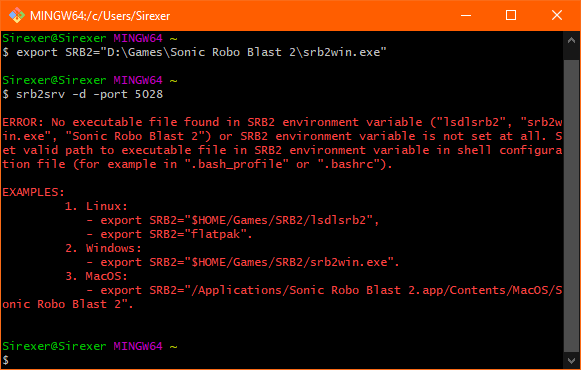
Task: Click the export SRB2="flatpak" example line
Action: (x=169, y=234)
